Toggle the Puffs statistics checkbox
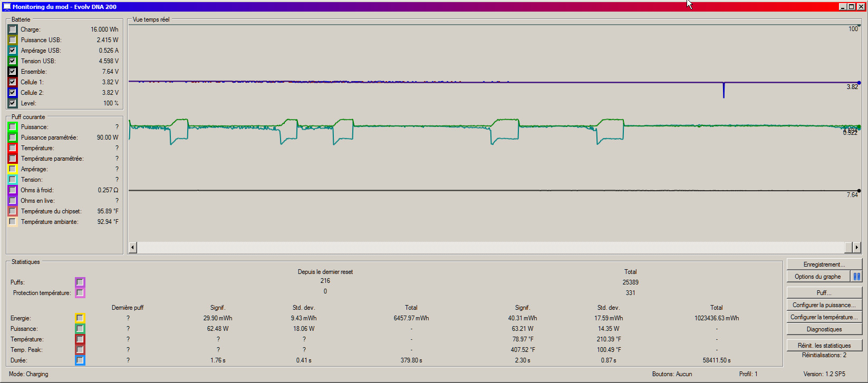The width and height of the screenshot is (868, 383). click(80, 282)
